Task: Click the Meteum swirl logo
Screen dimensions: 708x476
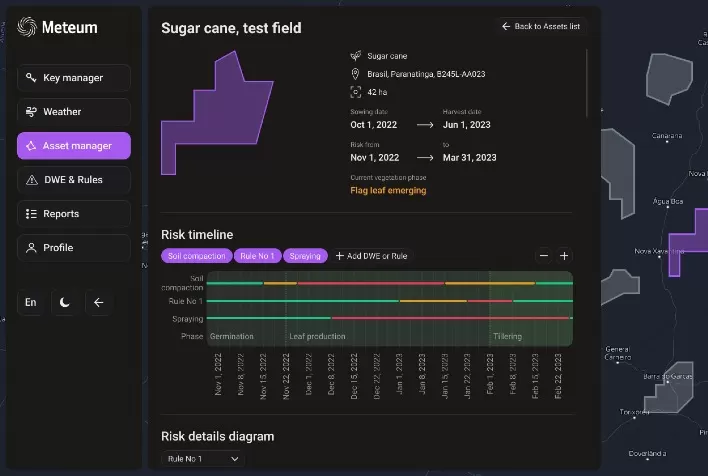Action: click(27, 27)
